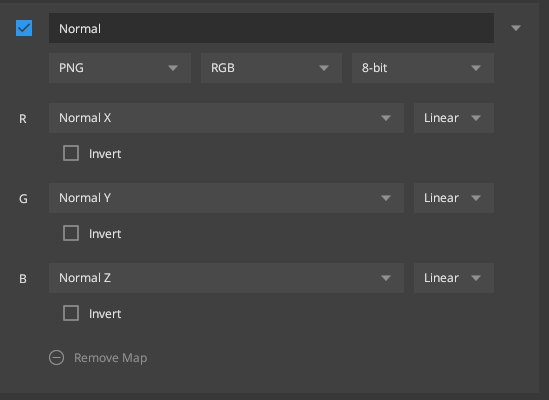Click the Normal map name field

coord(271,28)
